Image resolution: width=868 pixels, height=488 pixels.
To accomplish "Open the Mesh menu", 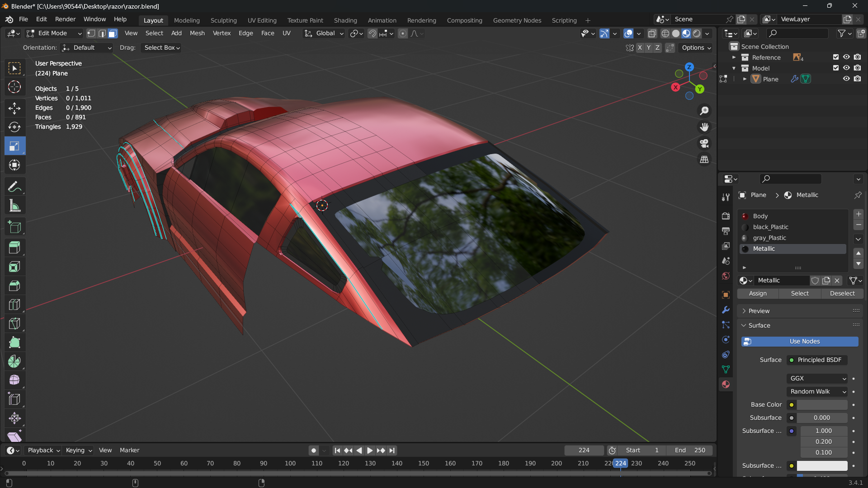I will (x=197, y=33).
